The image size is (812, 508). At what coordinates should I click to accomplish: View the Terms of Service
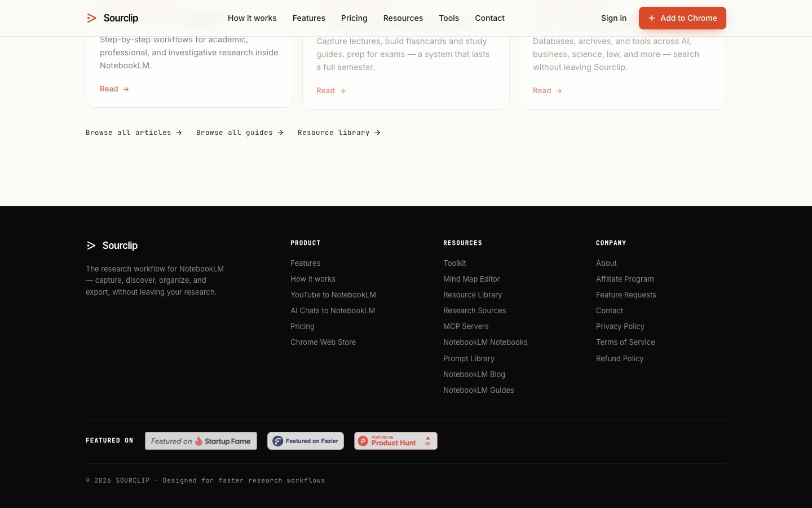[625, 342]
